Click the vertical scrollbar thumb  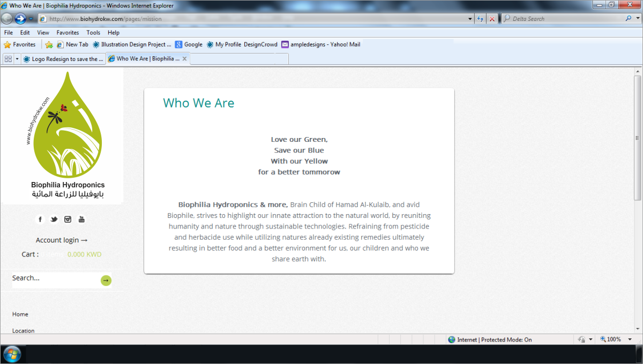click(x=638, y=138)
